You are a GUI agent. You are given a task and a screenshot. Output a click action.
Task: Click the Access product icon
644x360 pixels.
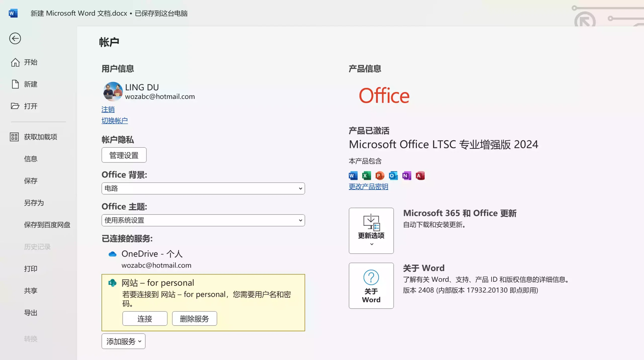(420, 176)
